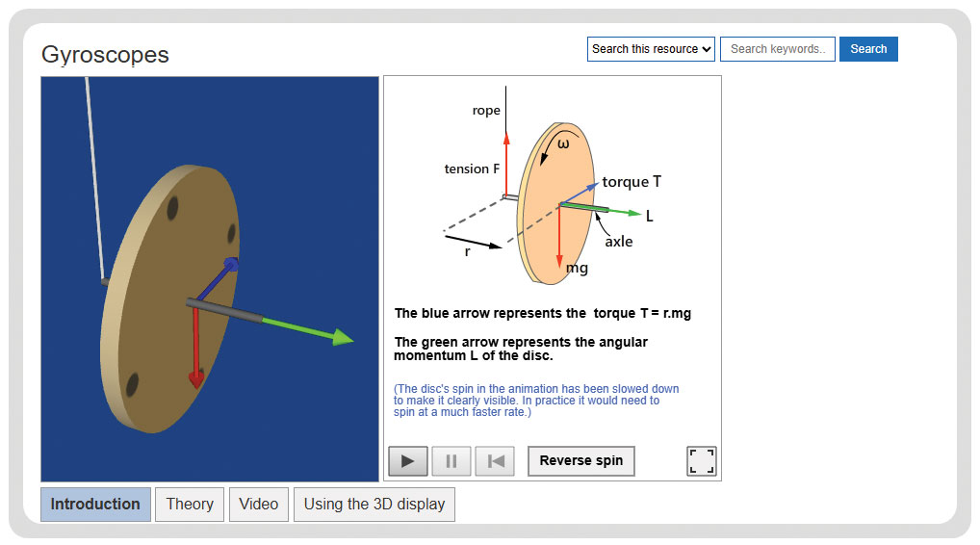This screenshot has width=980, height=545.
Task: Click the 'axle' label in the diagram
Action: 619,242
